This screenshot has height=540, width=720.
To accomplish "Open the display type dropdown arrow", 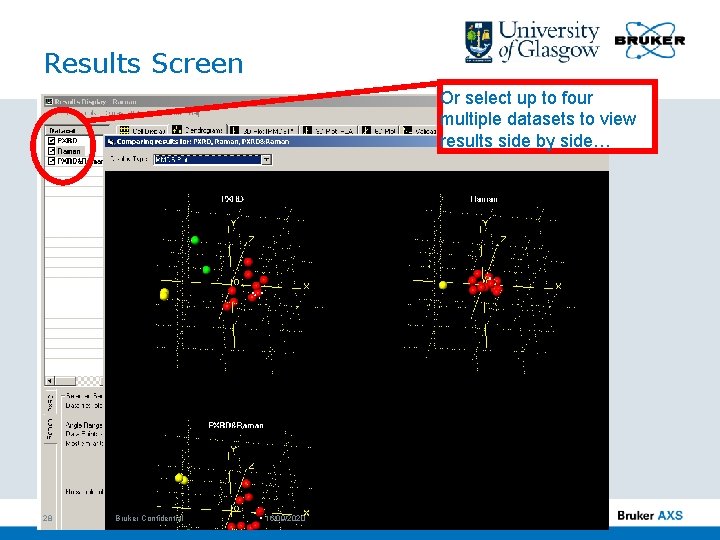I will point(266,159).
